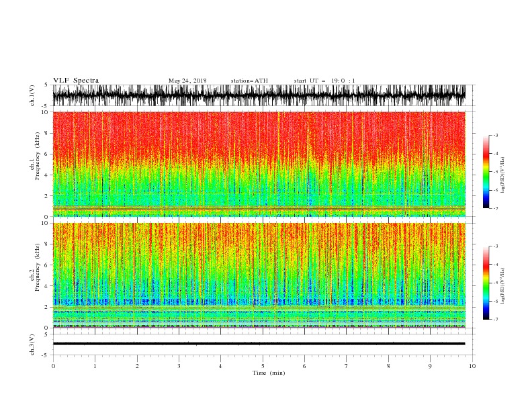Select the date text "May 24, 2018"
Image resolution: width=532 pixels, height=411 pixels.
coord(187,81)
